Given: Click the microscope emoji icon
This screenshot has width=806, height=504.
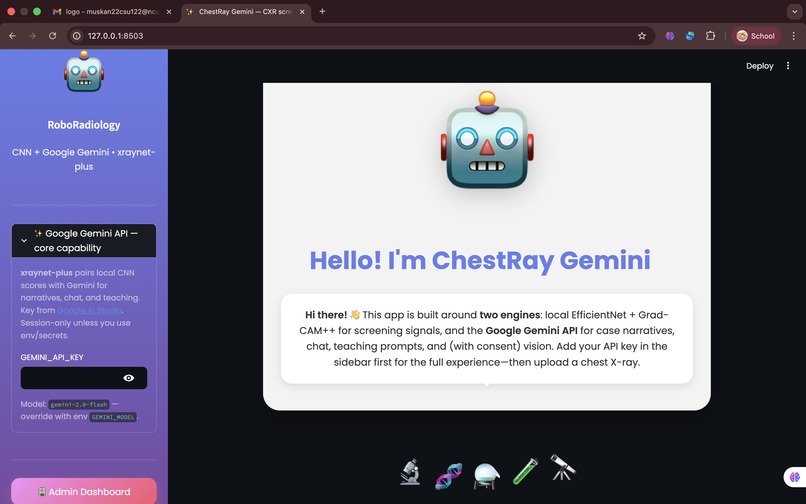Looking at the screenshot, I should pyautogui.click(x=410, y=472).
